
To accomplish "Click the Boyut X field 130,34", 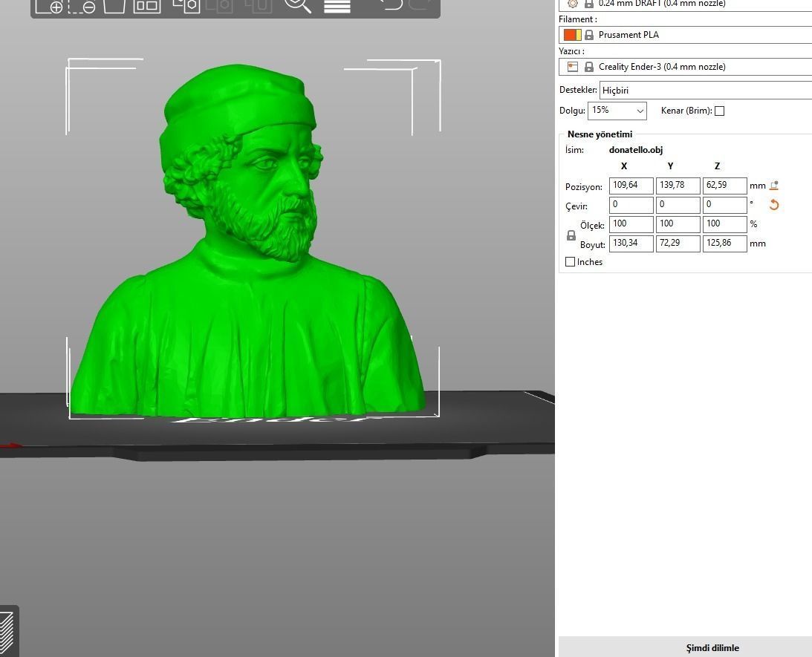I will click(631, 243).
